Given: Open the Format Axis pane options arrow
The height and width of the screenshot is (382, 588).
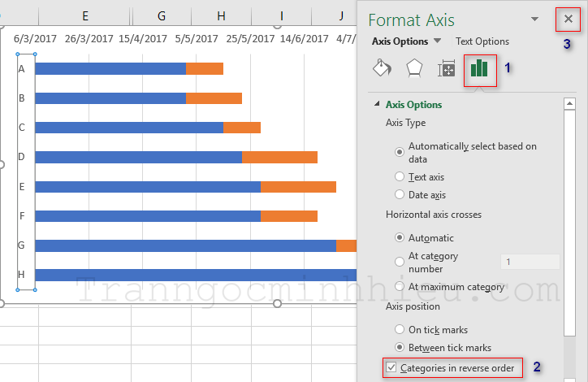Looking at the screenshot, I should (534, 19).
